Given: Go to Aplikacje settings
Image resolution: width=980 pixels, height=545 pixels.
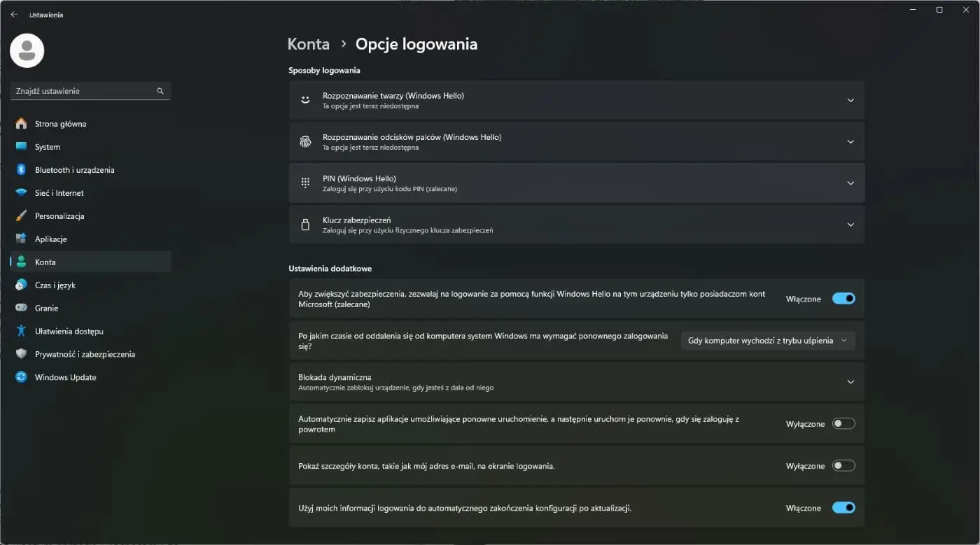Looking at the screenshot, I should click(90, 239).
